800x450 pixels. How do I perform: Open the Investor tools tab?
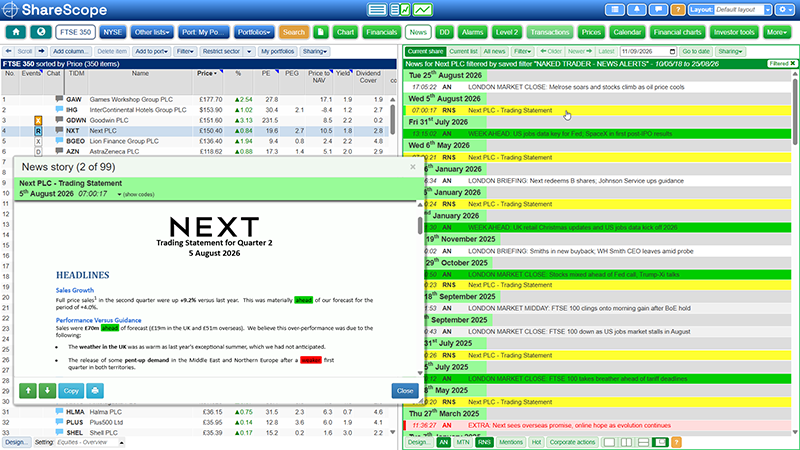734,32
